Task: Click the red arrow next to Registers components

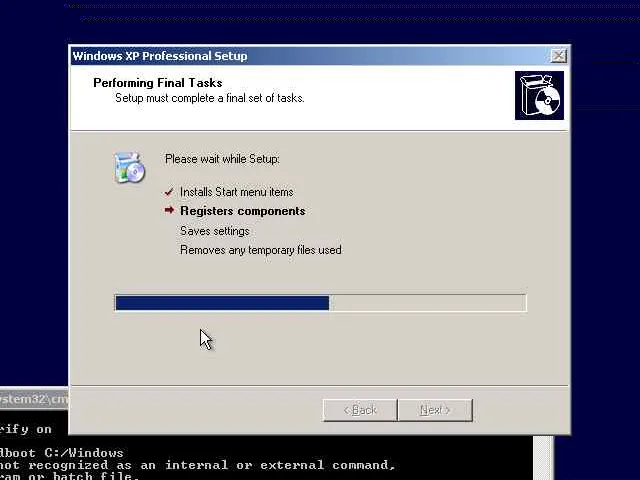Action: tap(169, 210)
